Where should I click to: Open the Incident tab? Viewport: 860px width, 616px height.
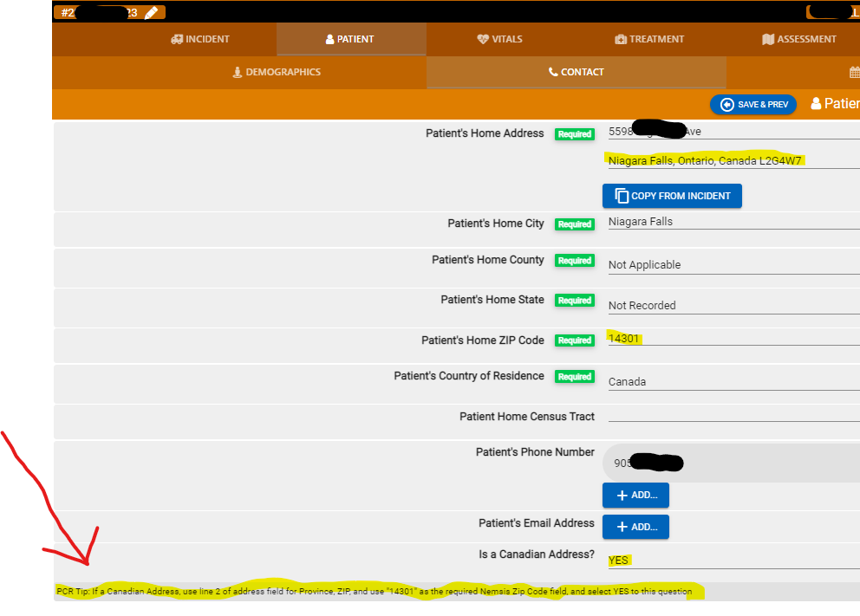coord(200,39)
